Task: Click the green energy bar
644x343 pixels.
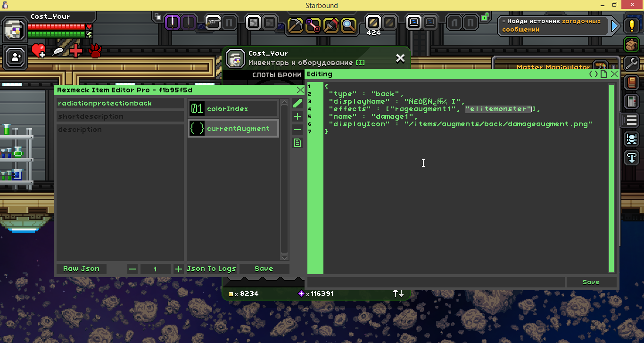Action: coord(57,34)
